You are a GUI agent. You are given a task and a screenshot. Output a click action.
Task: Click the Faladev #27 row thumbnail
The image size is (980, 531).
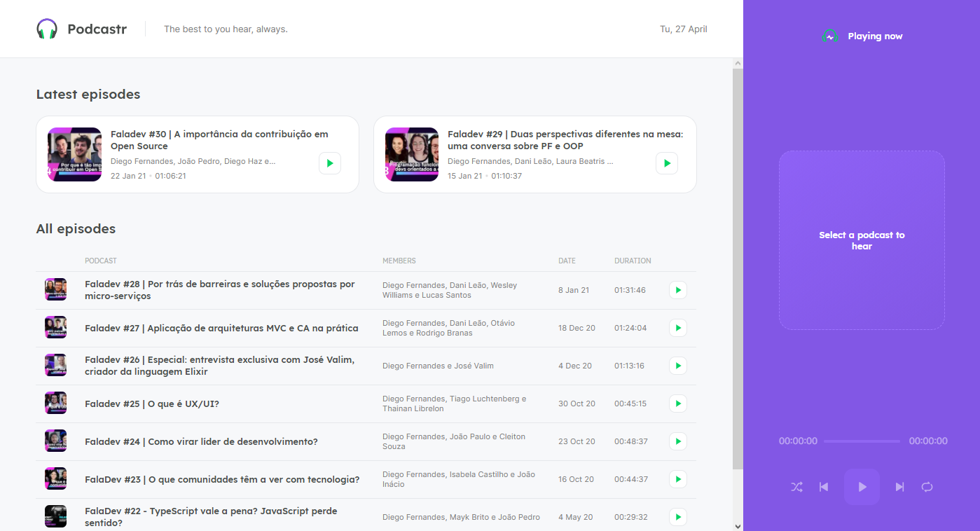tap(55, 328)
